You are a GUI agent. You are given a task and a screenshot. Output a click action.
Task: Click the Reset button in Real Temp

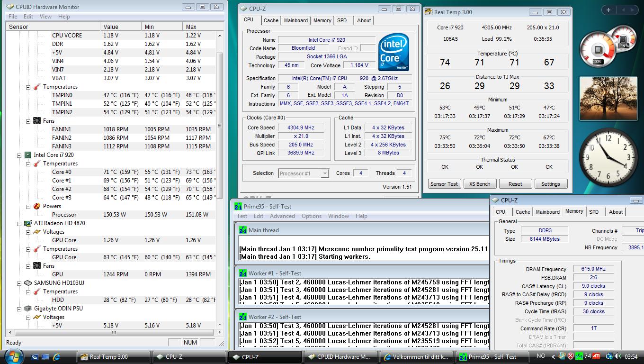[x=515, y=184]
